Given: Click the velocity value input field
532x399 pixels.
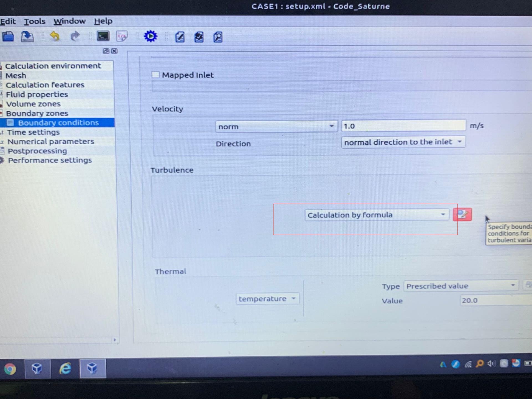Looking at the screenshot, I should pyautogui.click(x=403, y=126).
